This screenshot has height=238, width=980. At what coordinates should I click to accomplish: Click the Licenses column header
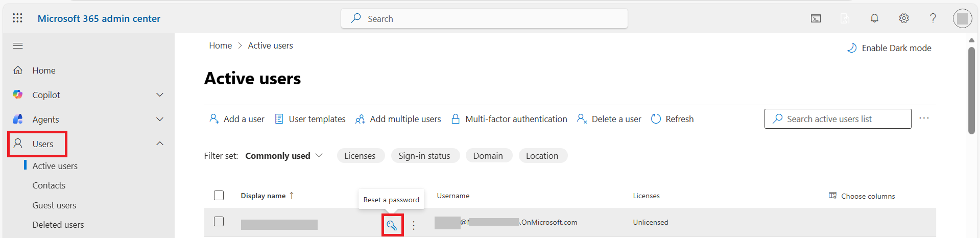click(647, 196)
